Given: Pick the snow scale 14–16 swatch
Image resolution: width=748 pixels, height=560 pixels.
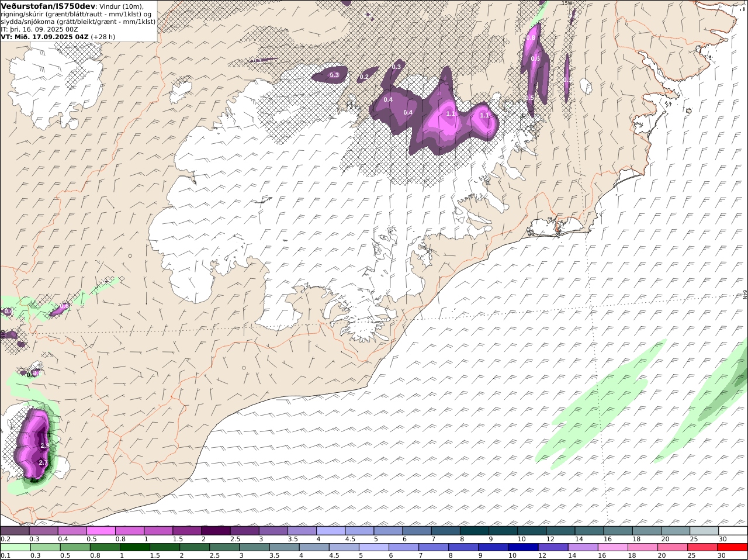Looking at the screenshot, I should pyautogui.click(x=589, y=530).
